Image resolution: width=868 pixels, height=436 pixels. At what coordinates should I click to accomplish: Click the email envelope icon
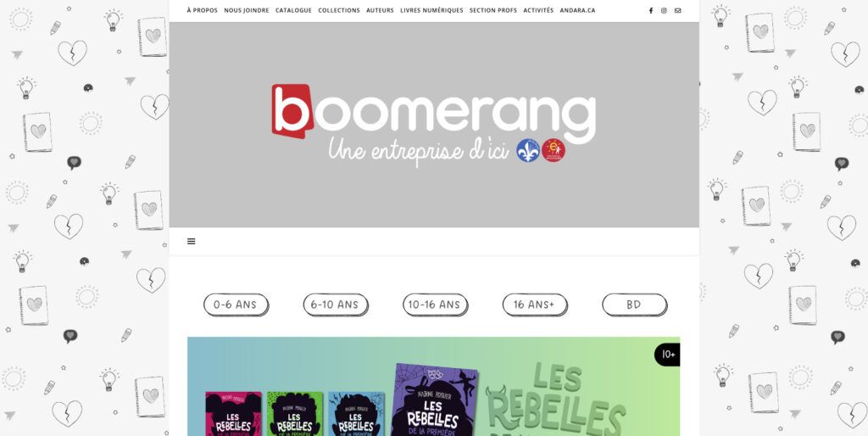click(x=677, y=10)
